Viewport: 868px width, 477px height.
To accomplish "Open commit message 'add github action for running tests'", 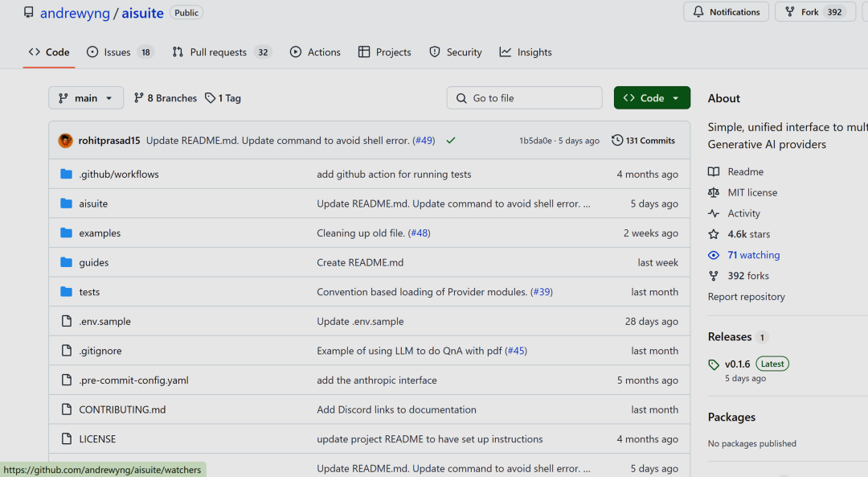I will pyautogui.click(x=394, y=174).
